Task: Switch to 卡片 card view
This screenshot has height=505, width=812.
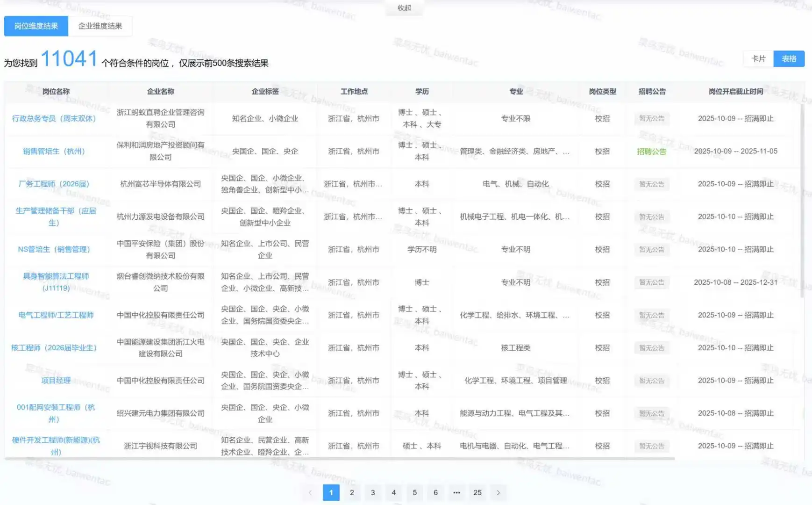Action: [758, 58]
